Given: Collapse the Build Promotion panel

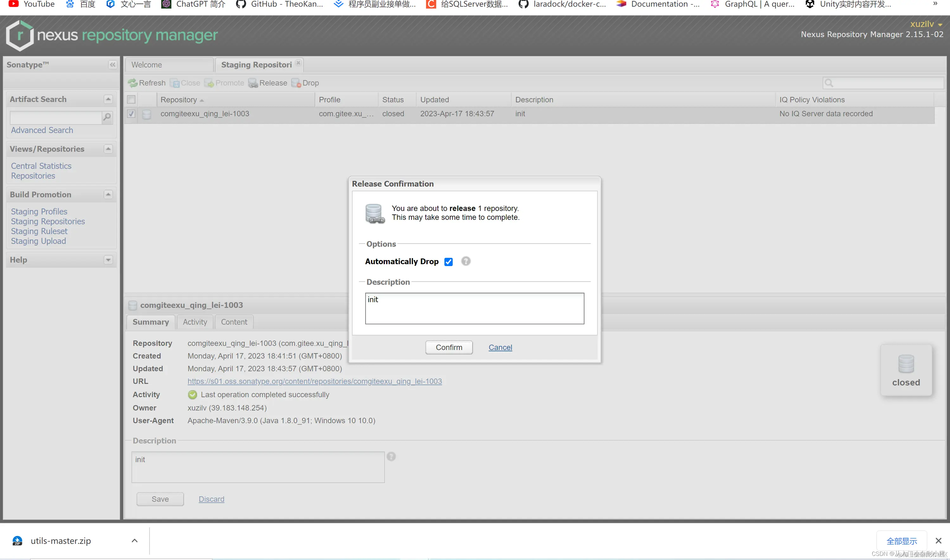Looking at the screenshot, I should click(x=108, y=195).
